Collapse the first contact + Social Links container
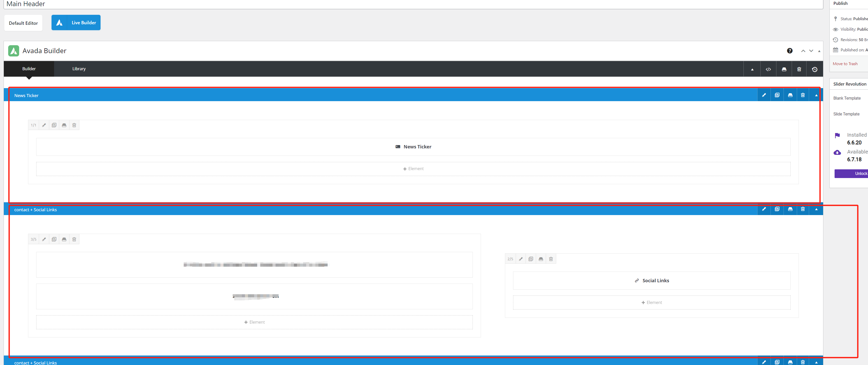Viewport: 868px width, 365px height. [x=816, y=209]
